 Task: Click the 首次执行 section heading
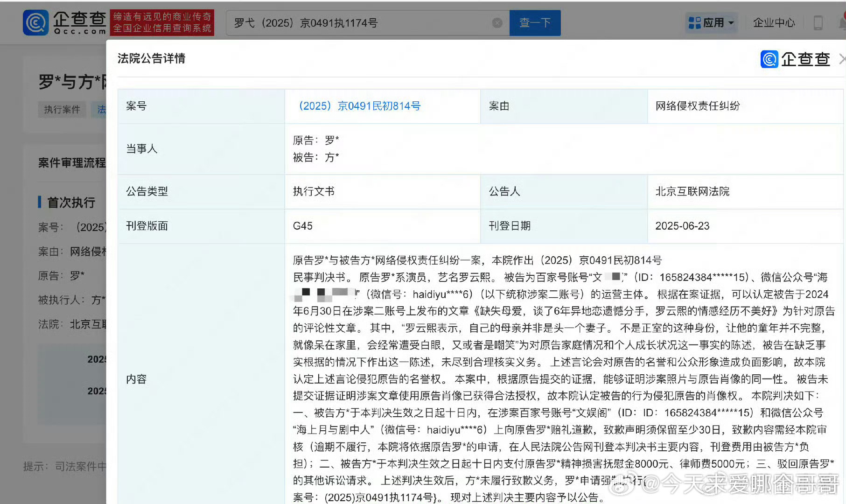71,202
